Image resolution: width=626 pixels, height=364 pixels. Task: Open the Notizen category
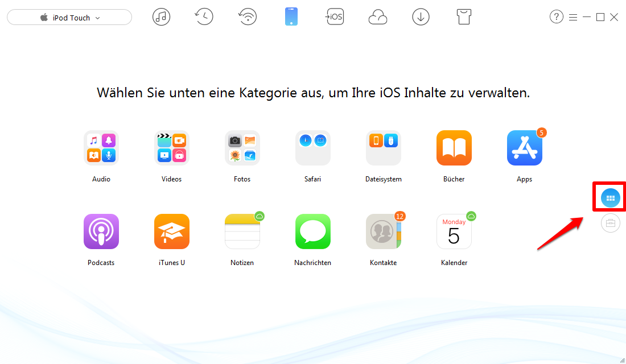pyautogui.click(x=242, y=231)
